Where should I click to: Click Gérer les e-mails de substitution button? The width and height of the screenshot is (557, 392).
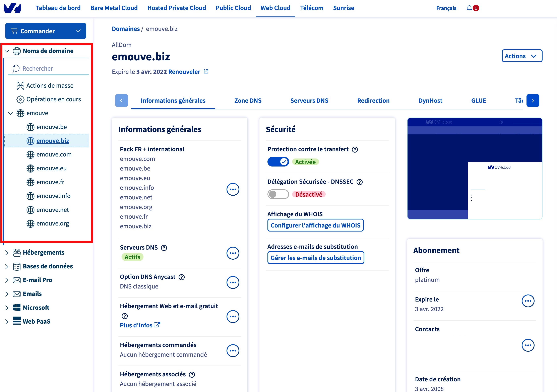point(316,258)
